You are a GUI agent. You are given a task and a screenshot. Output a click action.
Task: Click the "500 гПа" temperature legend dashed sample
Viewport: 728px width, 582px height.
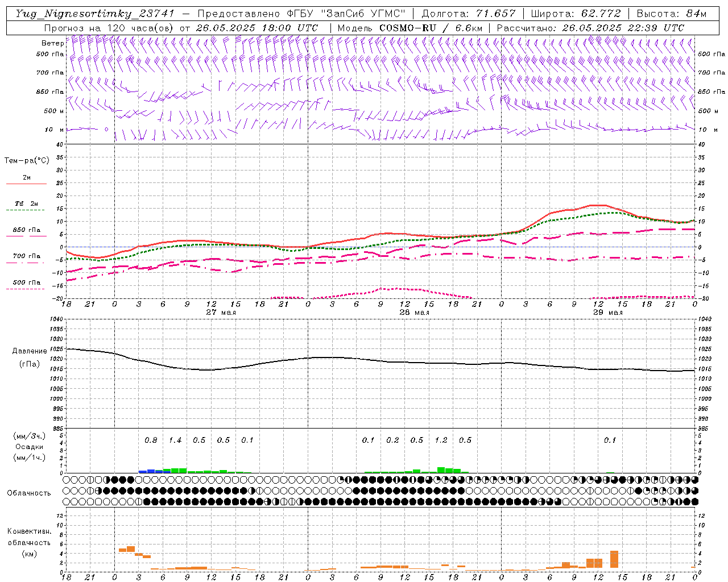click(25, 289)
